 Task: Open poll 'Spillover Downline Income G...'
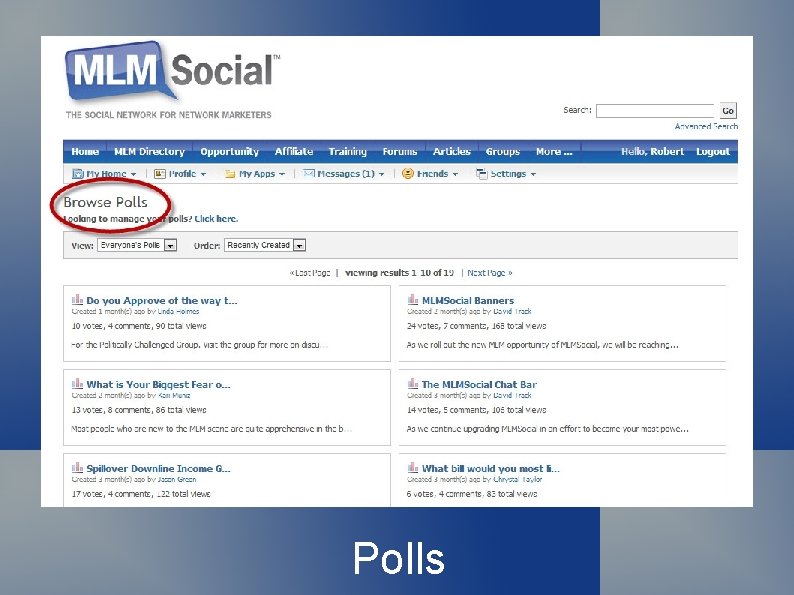tap(158, 468)
